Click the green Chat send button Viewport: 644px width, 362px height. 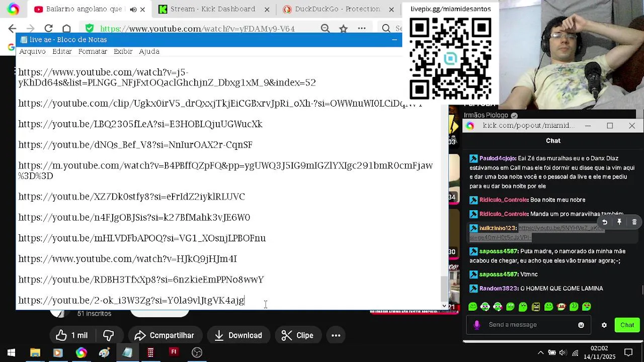click(627, 325)
